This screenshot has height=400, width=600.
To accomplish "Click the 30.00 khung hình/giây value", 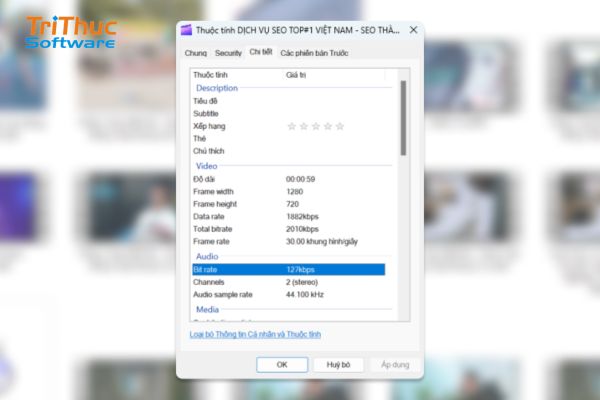I will click(322, 242).
